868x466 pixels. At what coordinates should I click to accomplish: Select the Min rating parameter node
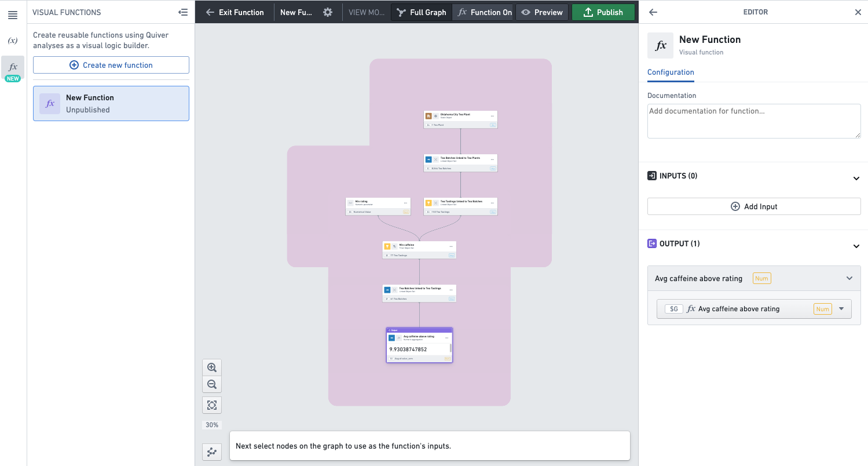[378, 206]
